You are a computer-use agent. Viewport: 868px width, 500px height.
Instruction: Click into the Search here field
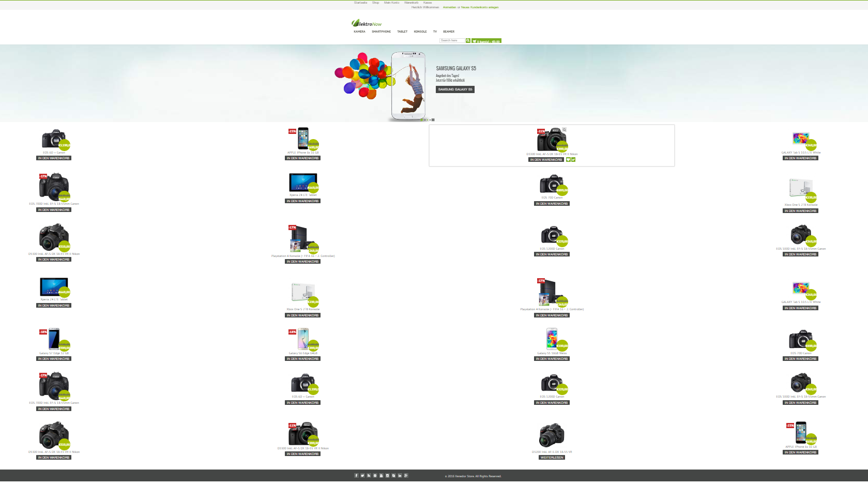452,40
